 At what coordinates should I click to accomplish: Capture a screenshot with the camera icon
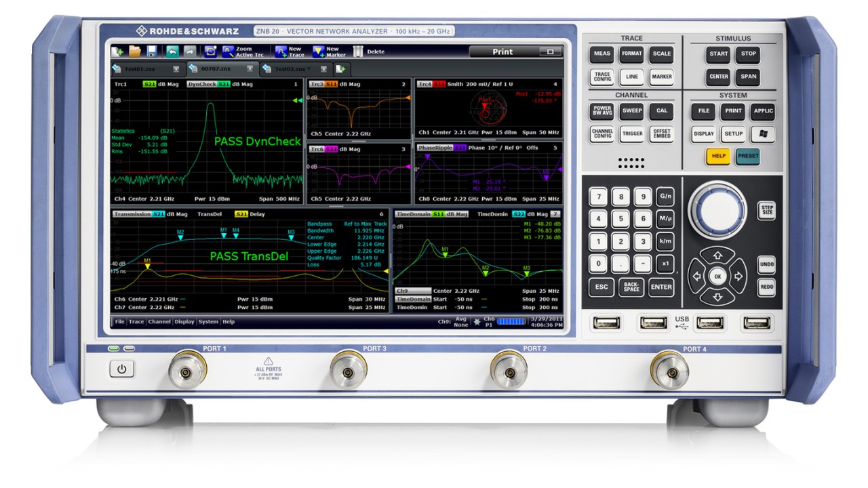209,51
